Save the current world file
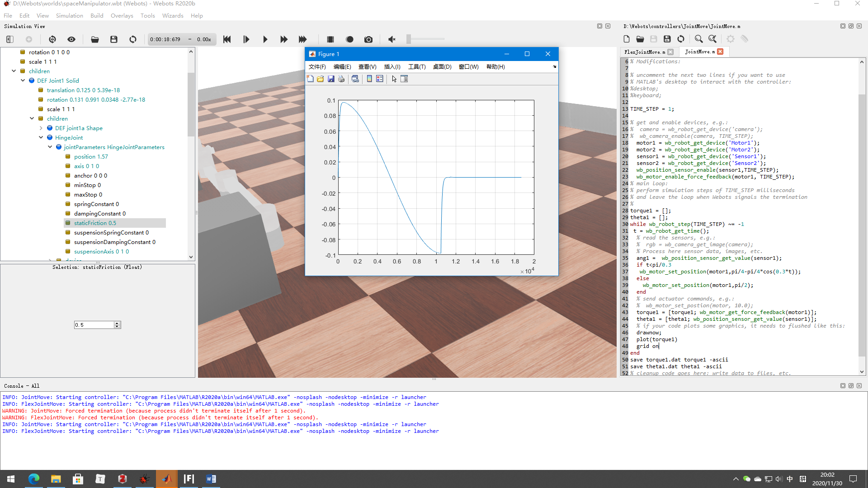The height and width of the screenshot is (488, 868). pos(114,39)
